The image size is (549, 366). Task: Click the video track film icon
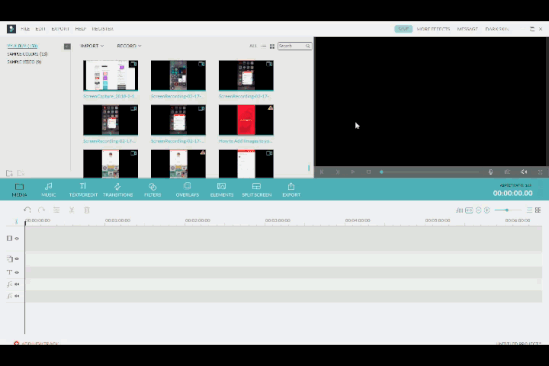point(9,238)
